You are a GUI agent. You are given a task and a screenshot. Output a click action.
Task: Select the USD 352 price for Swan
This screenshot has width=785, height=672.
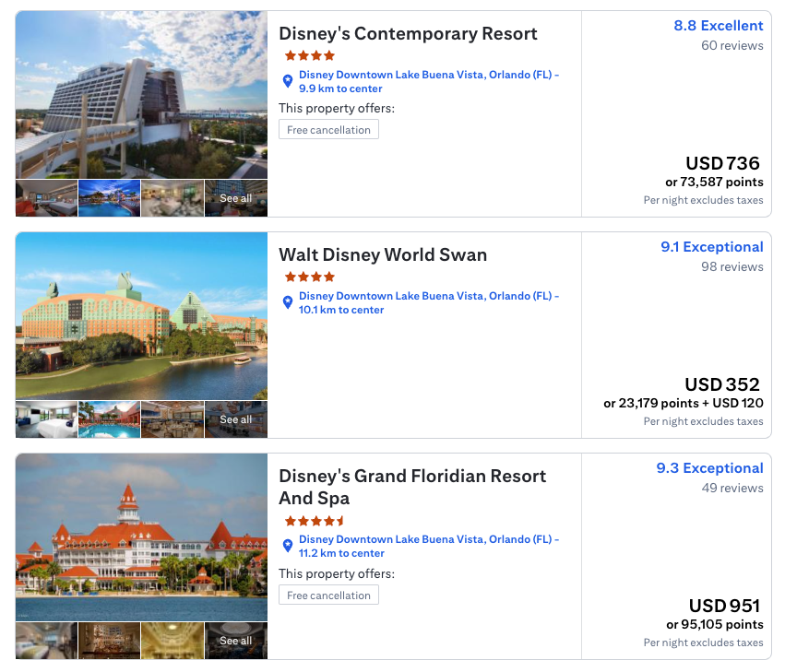pyautogui.click(x=722, y=384)
